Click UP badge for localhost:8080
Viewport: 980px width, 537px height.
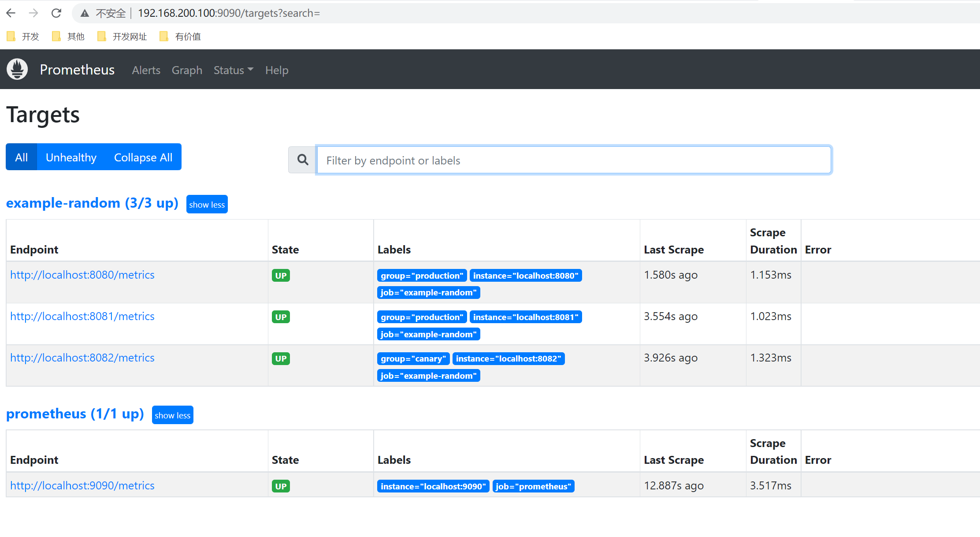[281, 276]
